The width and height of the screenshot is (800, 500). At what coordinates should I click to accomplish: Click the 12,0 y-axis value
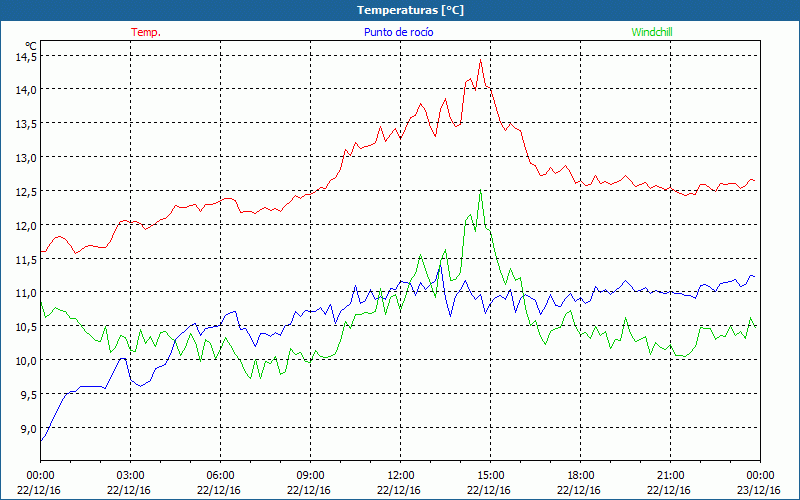pyautogui.click(x=26, y=226)
